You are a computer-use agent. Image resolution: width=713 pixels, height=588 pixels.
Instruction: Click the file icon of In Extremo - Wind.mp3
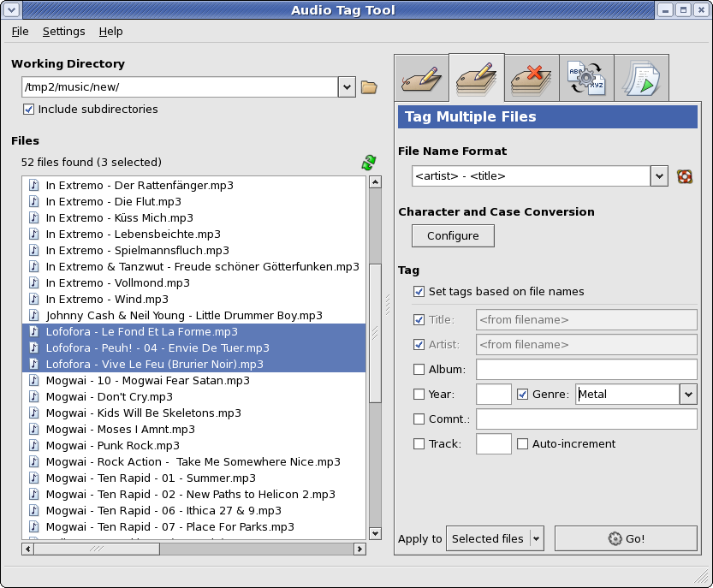pyautogui.click(x=33, y=299)
